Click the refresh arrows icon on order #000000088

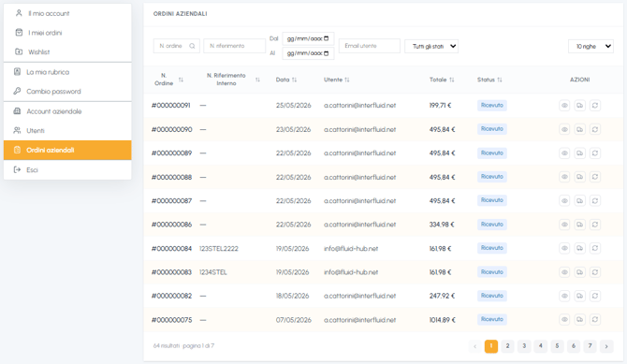coord(595,177)
